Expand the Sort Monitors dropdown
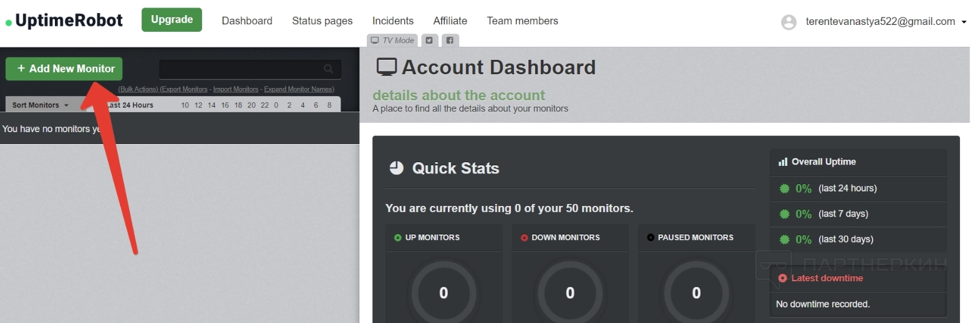This screenshot has height=323, width=980. click(x=41, y=105)
